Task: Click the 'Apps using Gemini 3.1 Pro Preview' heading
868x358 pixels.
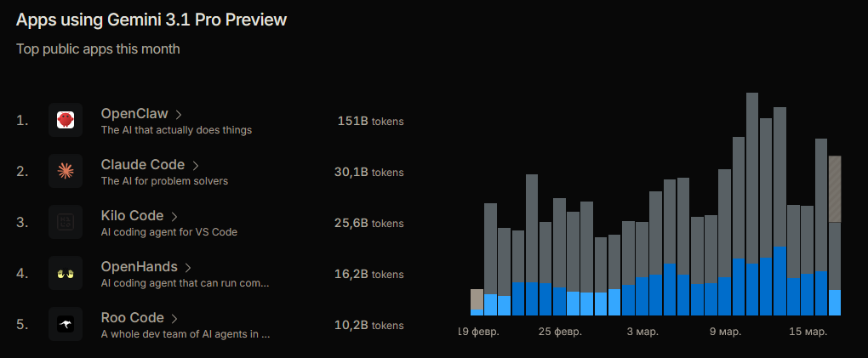Action: (151, 20)
